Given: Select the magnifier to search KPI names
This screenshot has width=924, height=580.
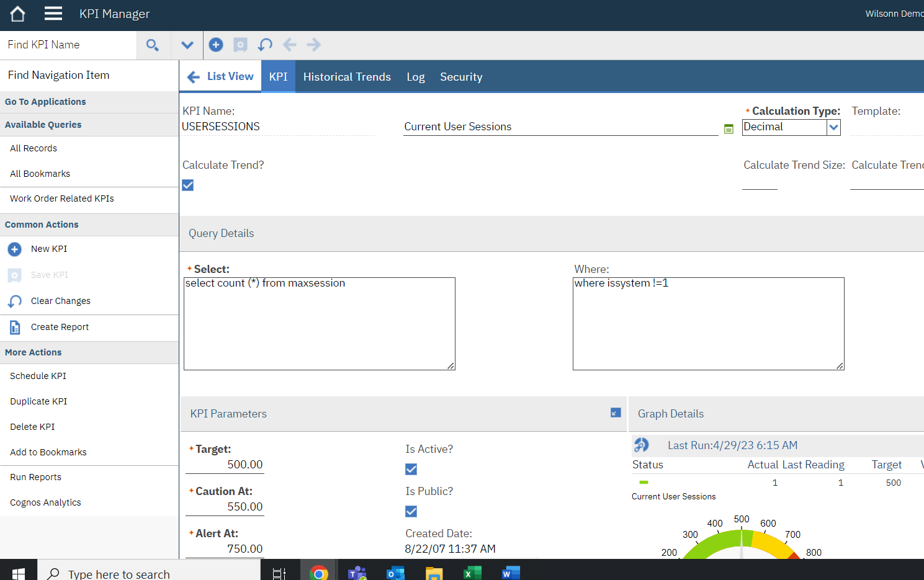Looking at the screenshot, I should pyautogui.click(x=153, y=45).
